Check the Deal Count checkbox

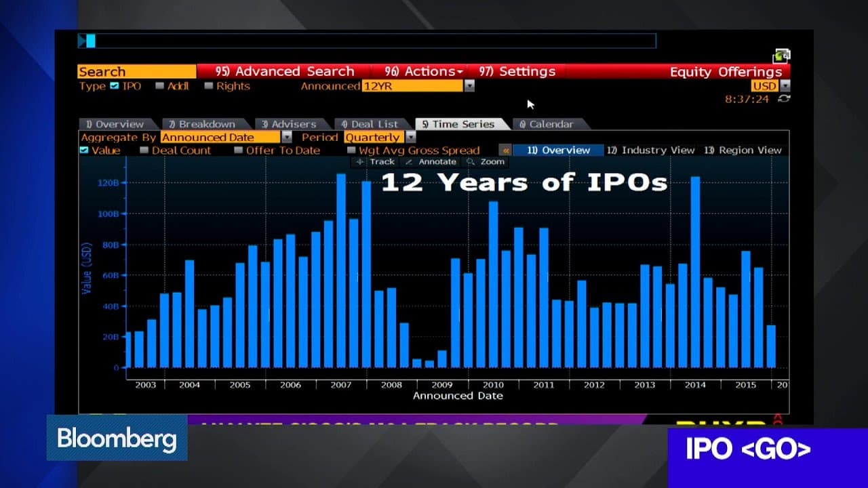point(144,150)
